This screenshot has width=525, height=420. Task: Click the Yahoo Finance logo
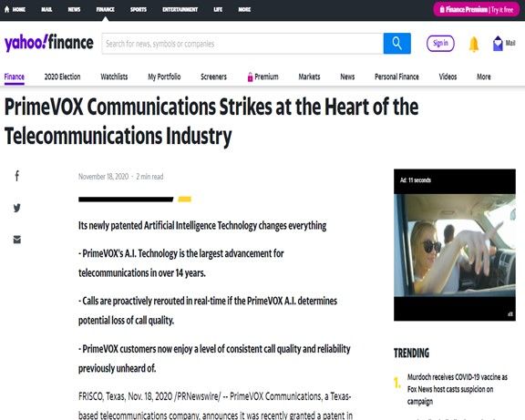pos(49,43)
